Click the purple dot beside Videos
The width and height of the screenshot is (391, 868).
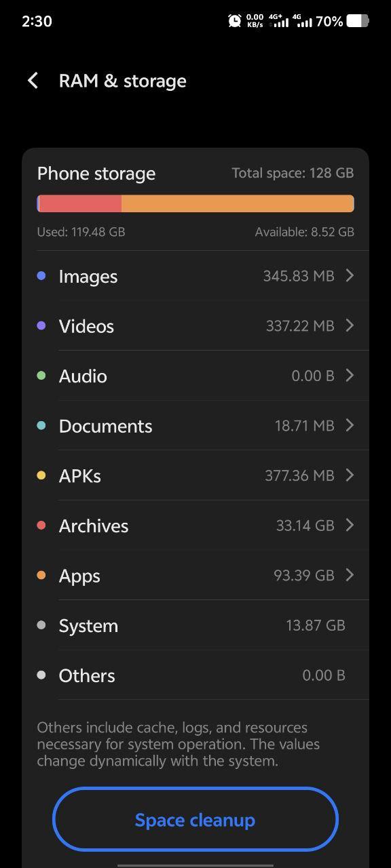point(41,325)
